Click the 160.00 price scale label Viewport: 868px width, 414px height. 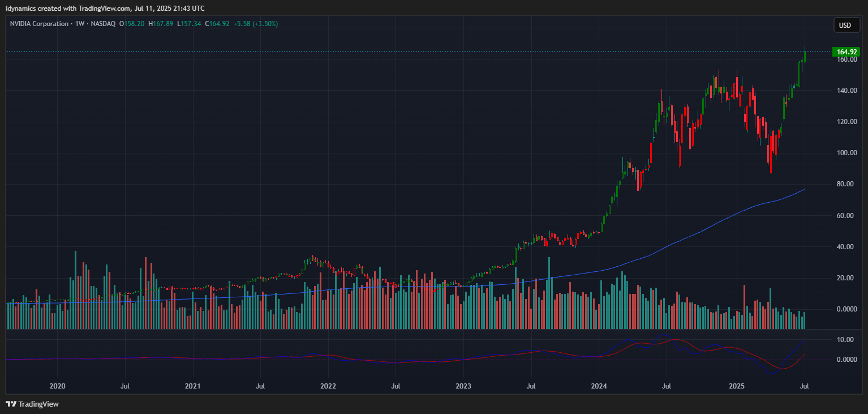click(x=847, y=59)
